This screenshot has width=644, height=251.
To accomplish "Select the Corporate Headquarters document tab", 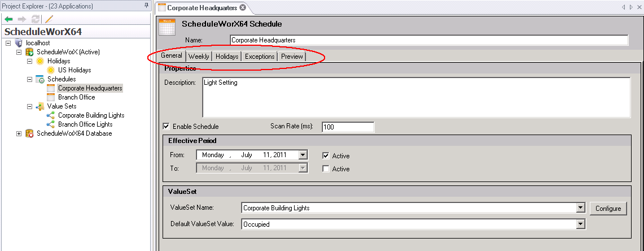I will pyautogui.click(x=201, y=7).
